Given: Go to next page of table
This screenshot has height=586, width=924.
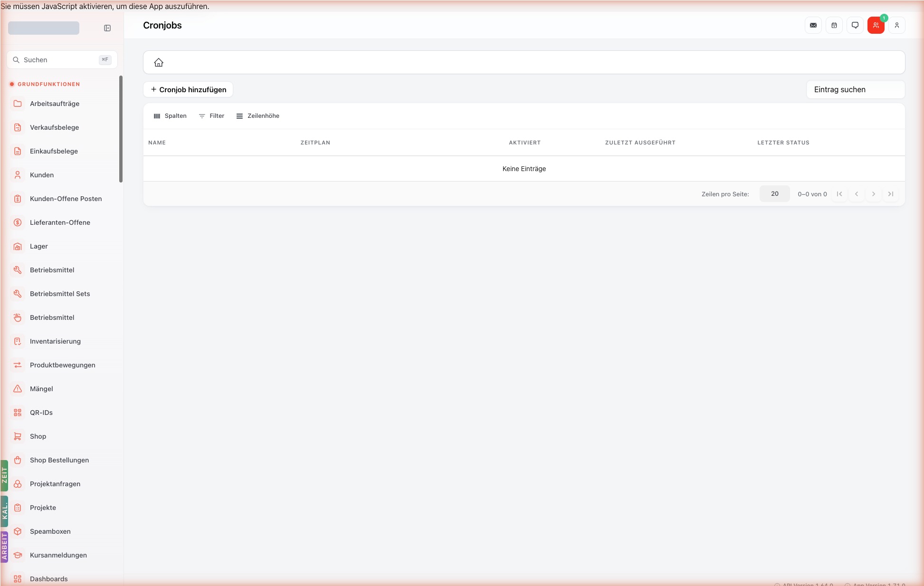Looking at the screenshot, I should coord(874,194).
